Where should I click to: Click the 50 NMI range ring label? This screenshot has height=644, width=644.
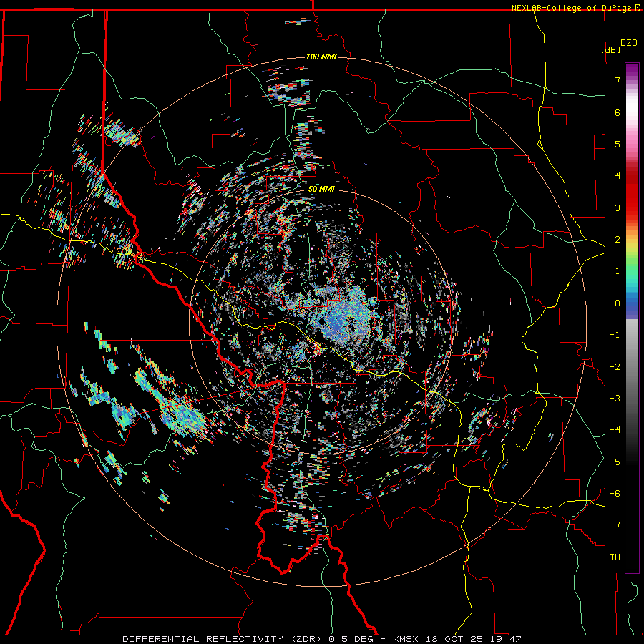pos(321,190)
